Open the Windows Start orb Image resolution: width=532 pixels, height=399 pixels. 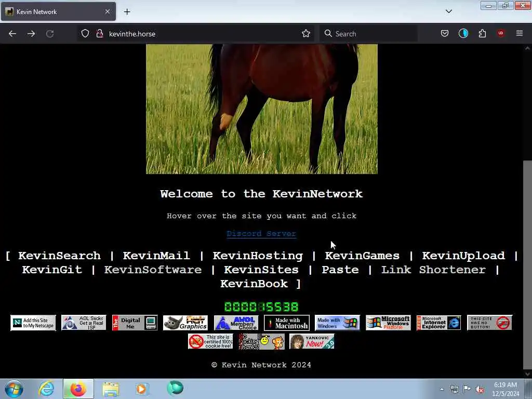[x=14, y=389]
